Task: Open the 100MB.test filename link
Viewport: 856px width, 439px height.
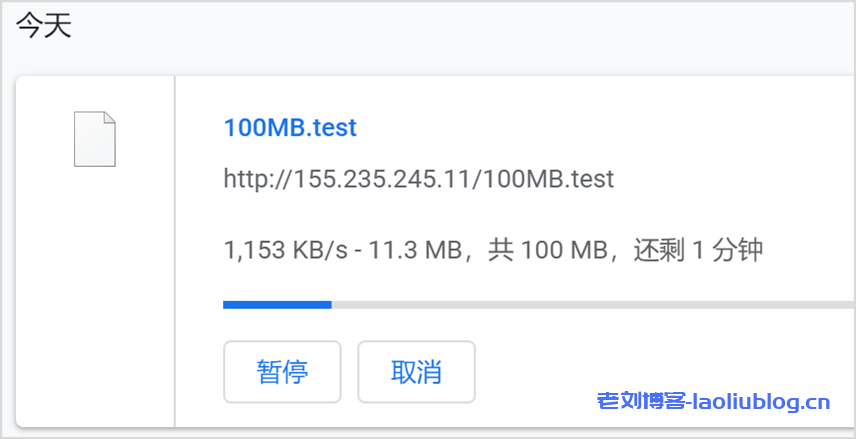Action: (290, 128)
